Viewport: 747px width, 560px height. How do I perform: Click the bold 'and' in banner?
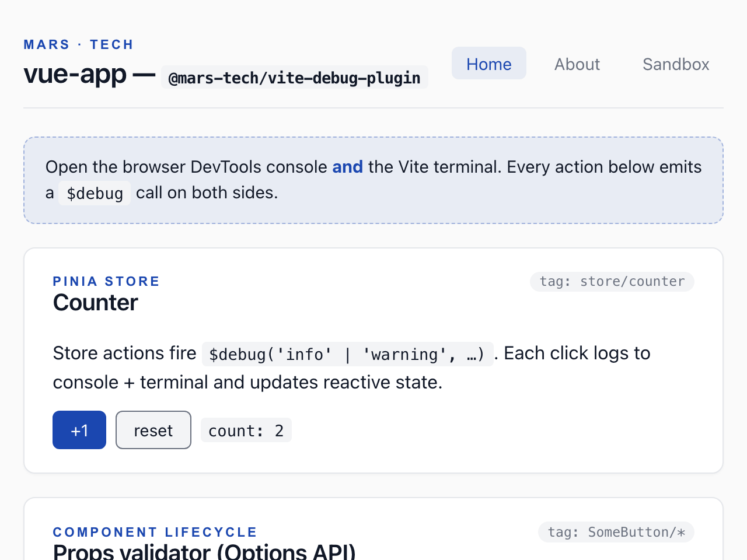[348, 167]
